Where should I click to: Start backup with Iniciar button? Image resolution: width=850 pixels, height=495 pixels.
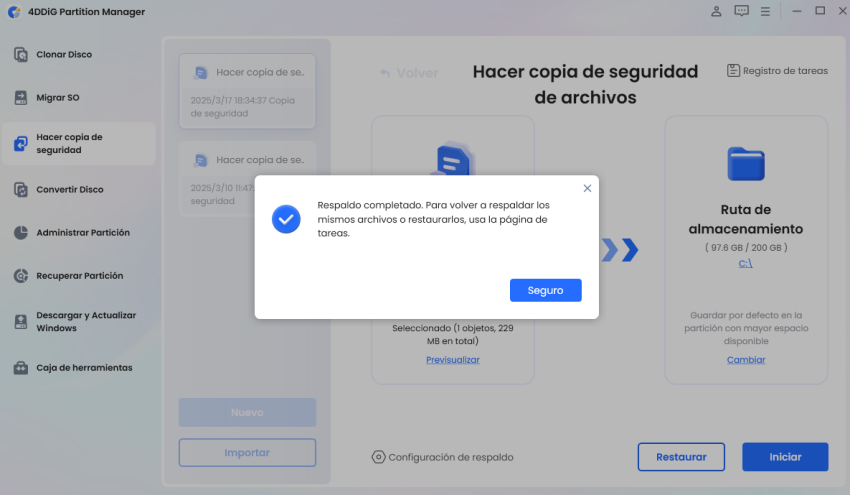785,457
